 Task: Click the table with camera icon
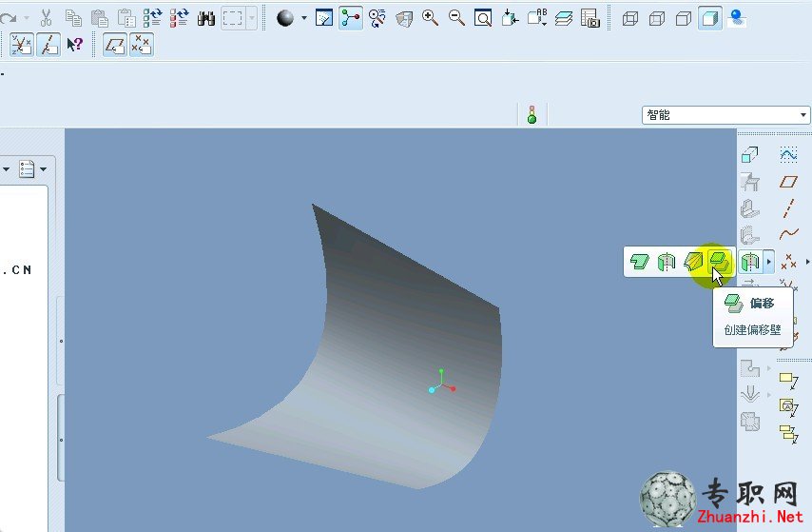(x=590, y=18)
